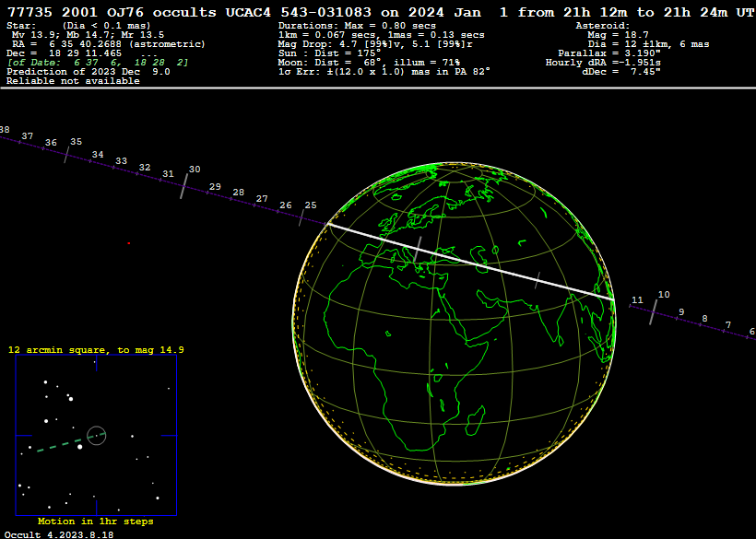
Task: Click 'Moon: Dist = 68°, illum = 71%'
Action: click(369, 63)
